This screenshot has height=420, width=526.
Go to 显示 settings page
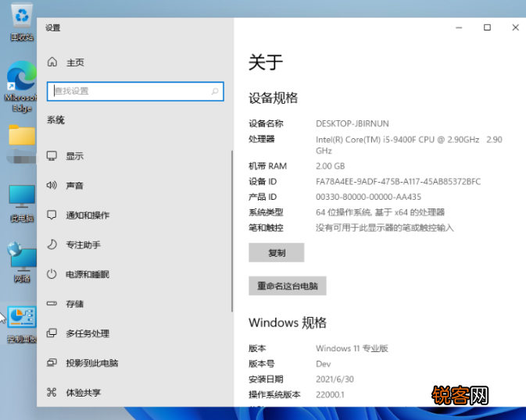[75, 156]
